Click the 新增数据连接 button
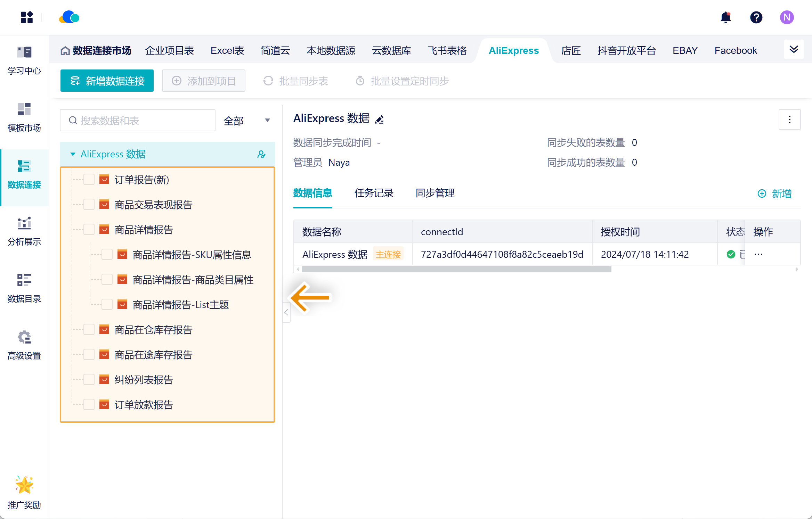 tap(107, 81)
